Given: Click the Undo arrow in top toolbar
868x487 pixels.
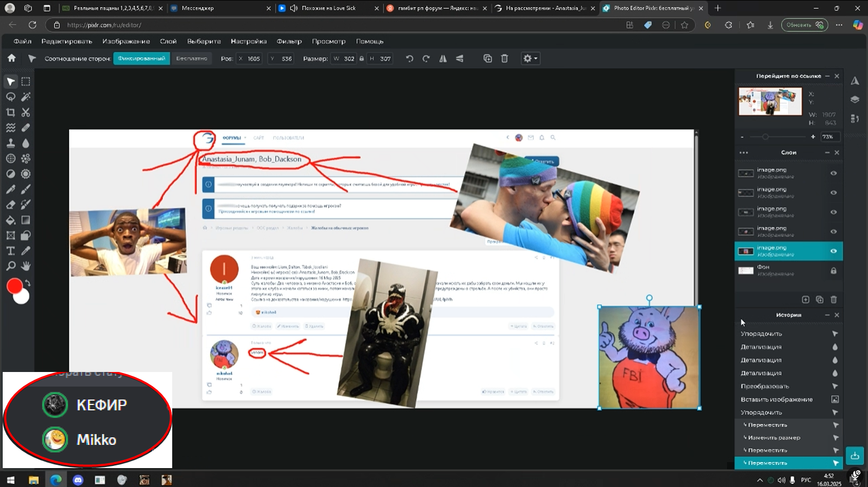Looking at the screenshot, I should 410,58.
